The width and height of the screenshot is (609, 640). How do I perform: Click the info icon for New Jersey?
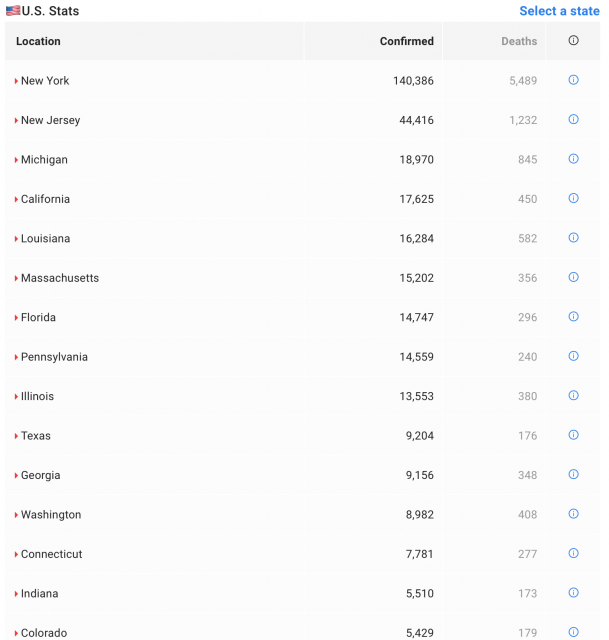(573, 119)
